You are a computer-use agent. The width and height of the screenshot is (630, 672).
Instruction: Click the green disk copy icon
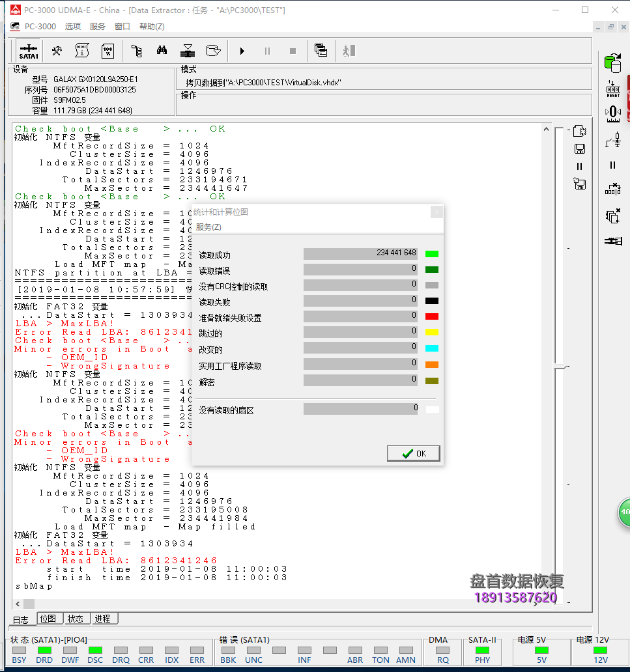click(x=612, y=63)
